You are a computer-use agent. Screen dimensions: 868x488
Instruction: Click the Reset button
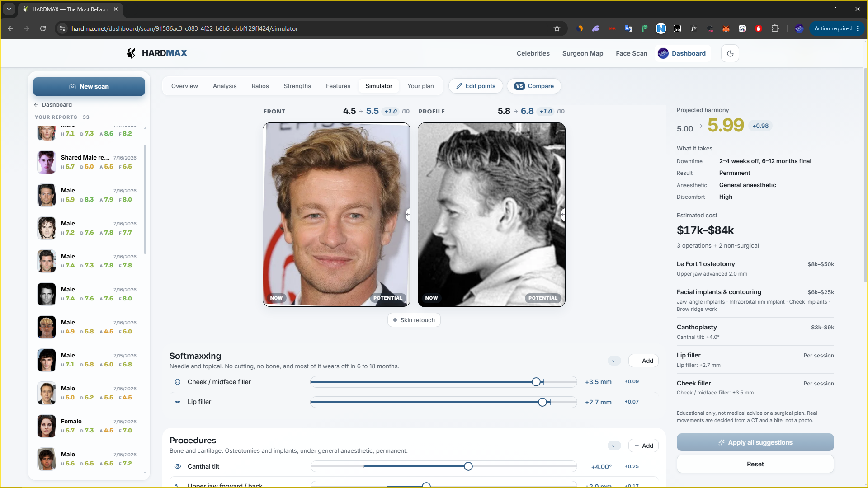click(x=755, y=464)
